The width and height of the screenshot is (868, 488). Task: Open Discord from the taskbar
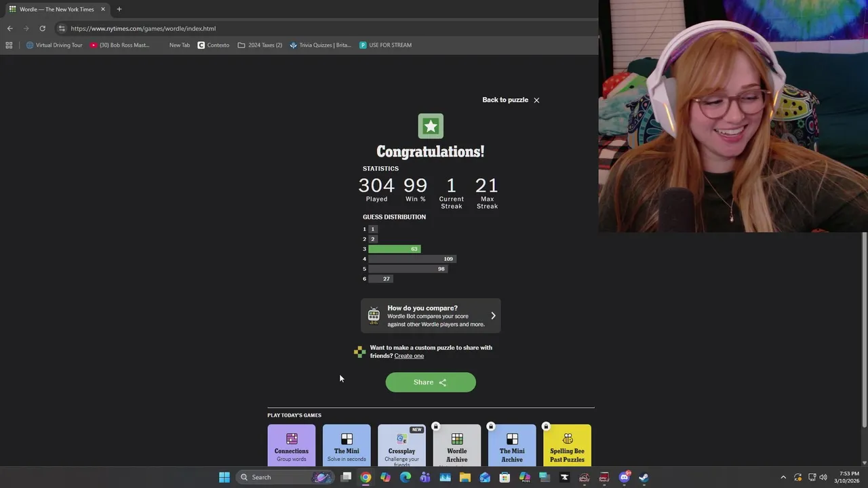click(624, 477)
